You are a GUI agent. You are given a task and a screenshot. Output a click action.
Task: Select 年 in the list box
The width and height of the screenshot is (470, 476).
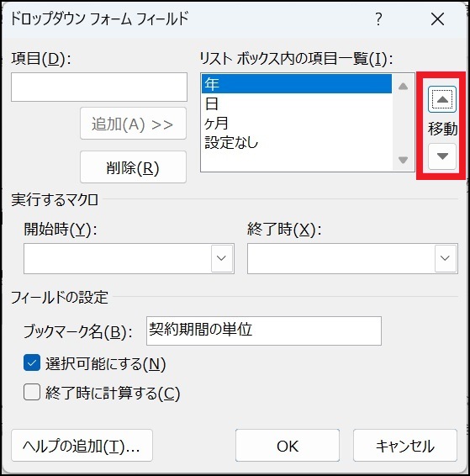297,84
